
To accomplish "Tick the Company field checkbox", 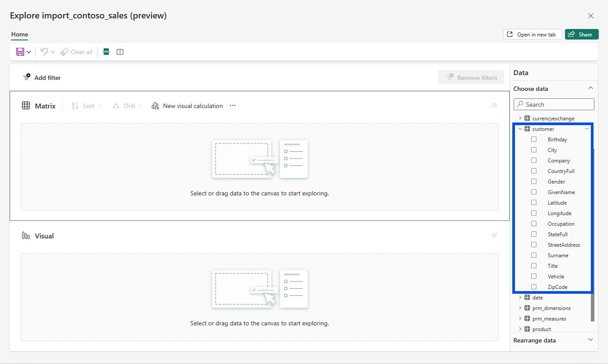I will coord(534,160).
